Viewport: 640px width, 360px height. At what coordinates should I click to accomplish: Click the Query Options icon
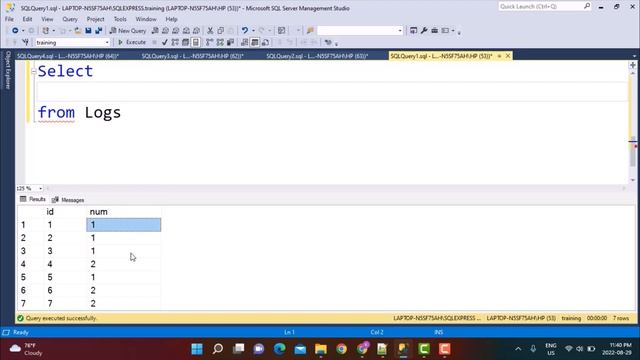[185, 42]
